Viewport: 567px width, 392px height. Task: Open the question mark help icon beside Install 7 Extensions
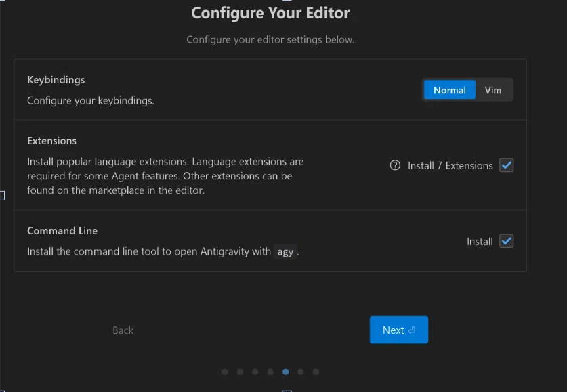pyautogui.click(x=395, y=165)
